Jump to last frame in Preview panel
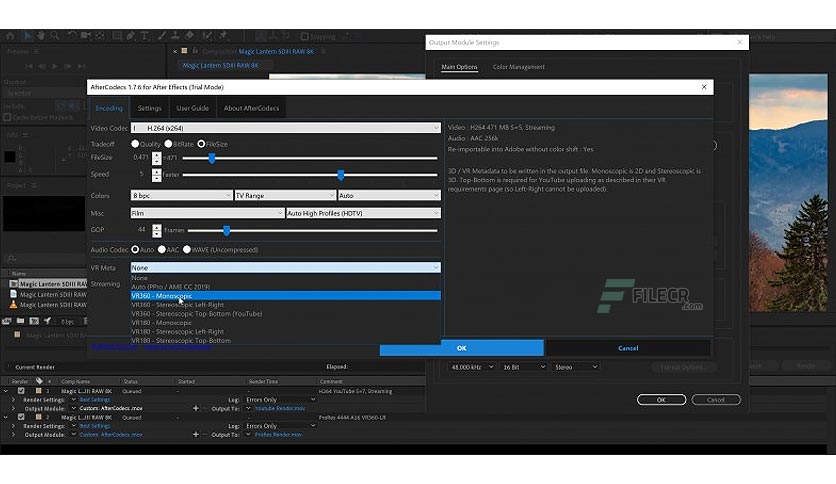Screen dimensions: 836x484 [x=81, y=66]
